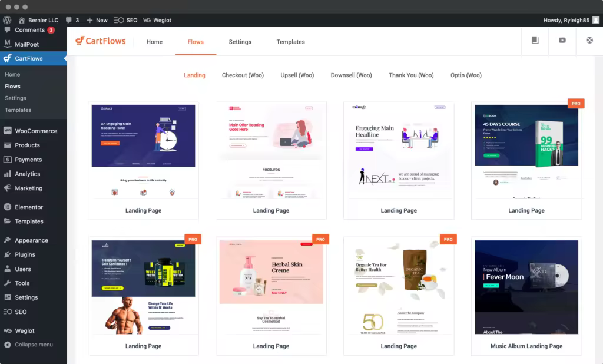This screenshot has width=603, height=364.
Task: Filter templates by Optin (Woo)
Action: (x=466, y=75)
